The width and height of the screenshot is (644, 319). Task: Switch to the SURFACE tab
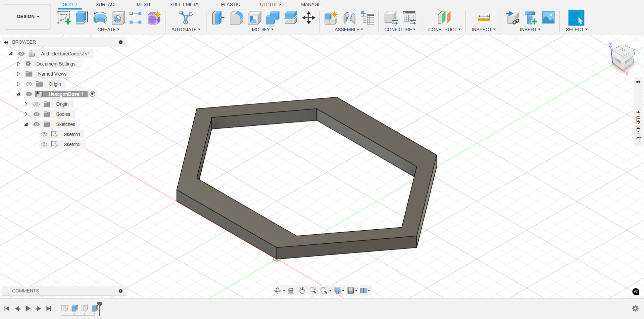[x=106, y=4]
